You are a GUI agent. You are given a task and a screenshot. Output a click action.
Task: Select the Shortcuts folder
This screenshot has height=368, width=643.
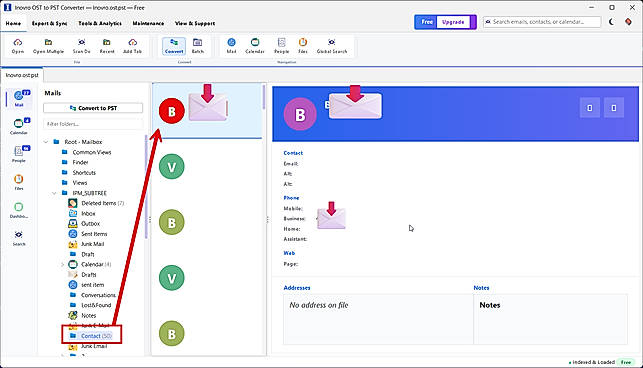(x=84, y=173)
